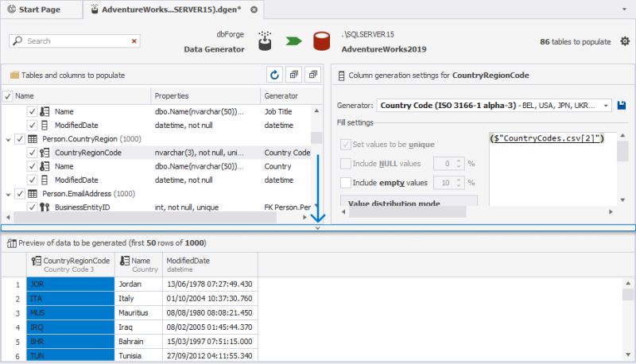Screen dimensions: 636x364
Task: Click row number 4 header in preview
Action: tap(14, 327)
